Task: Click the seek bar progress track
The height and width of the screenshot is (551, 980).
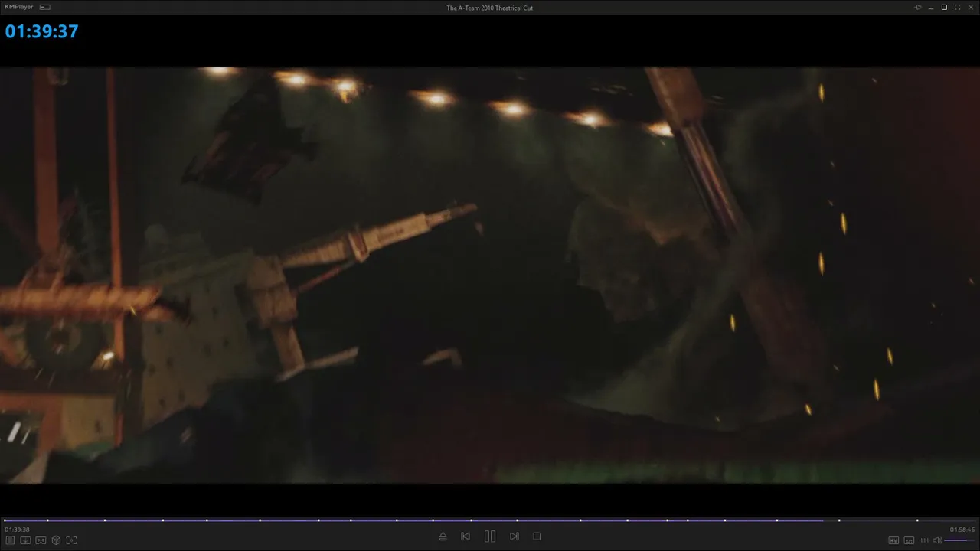Action: [x=490, y=520]
